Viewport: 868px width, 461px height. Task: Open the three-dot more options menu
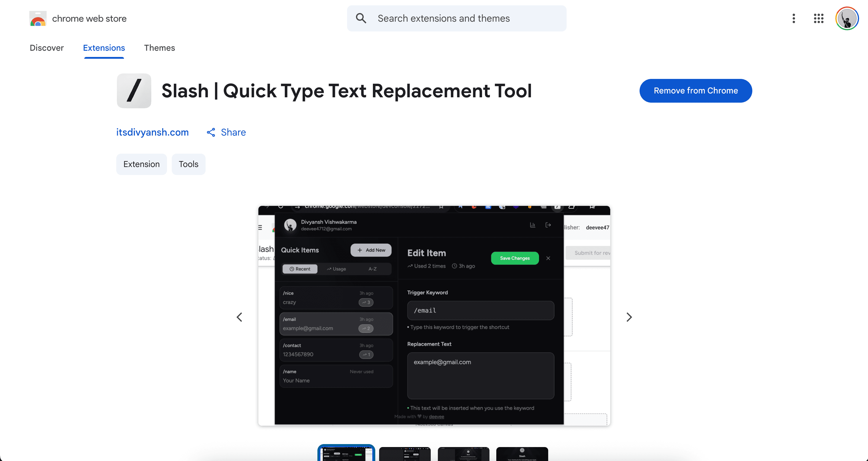click(794, 18)
